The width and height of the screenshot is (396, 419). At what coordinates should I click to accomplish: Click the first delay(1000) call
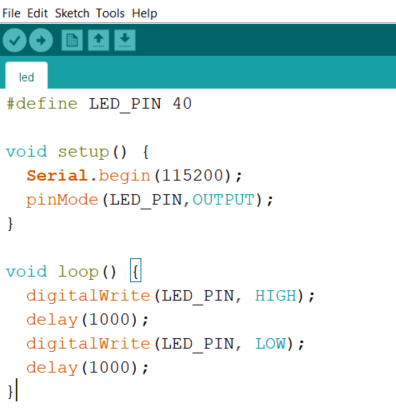[x=87, y=320]
